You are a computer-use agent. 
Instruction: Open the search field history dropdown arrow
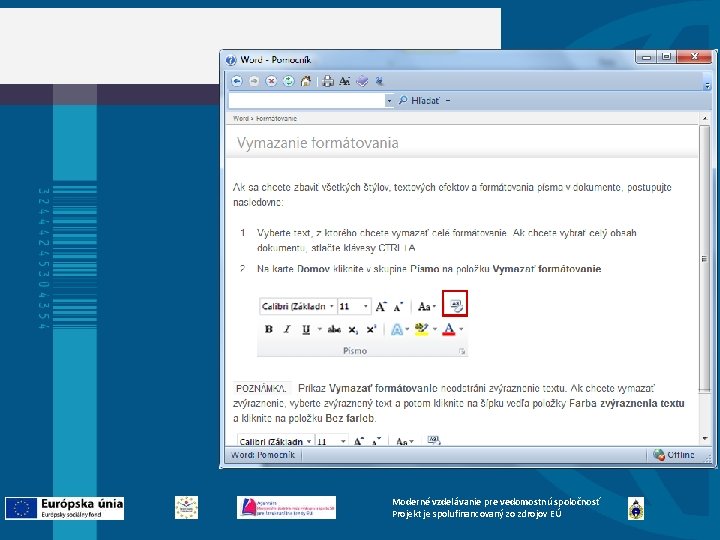click(389, 101)
